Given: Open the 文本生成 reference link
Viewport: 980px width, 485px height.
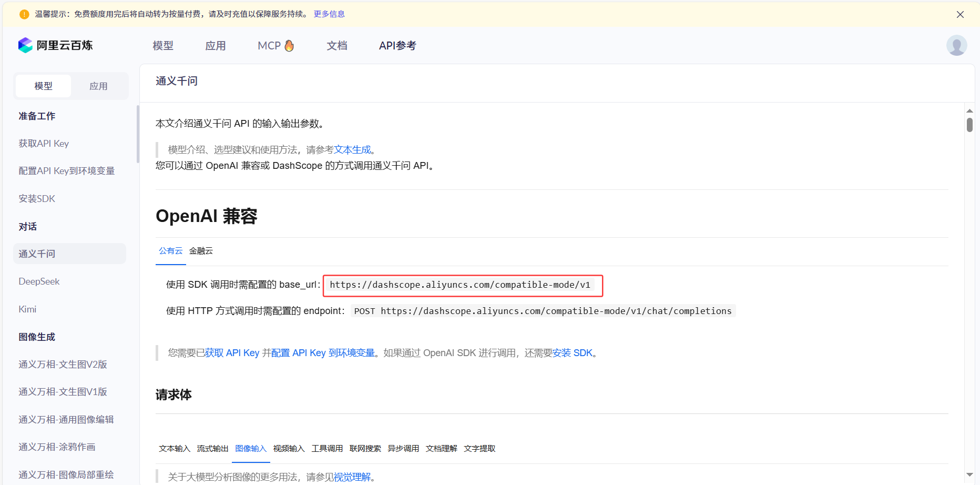Looking at the screenshot, I should click(352, 150).
